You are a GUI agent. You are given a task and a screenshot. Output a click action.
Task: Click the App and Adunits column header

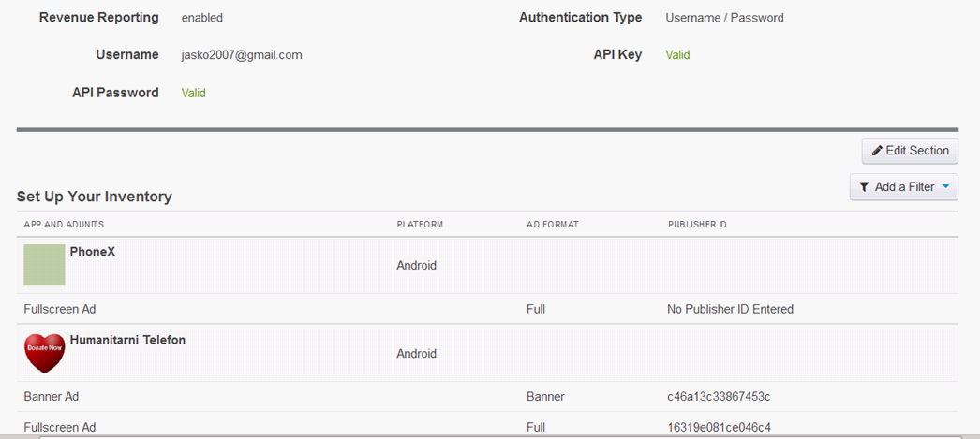(64, 225)
